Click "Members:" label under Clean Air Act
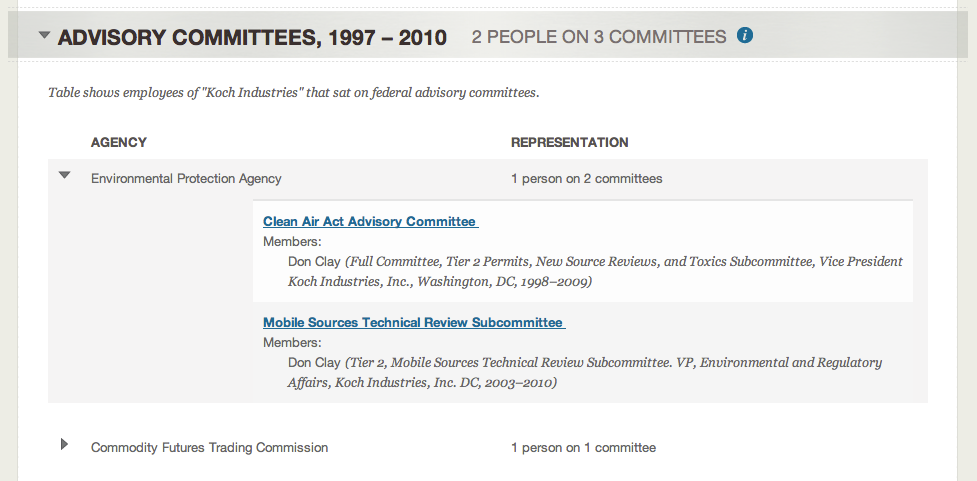The image size is (977, 481). pos(292,241)
